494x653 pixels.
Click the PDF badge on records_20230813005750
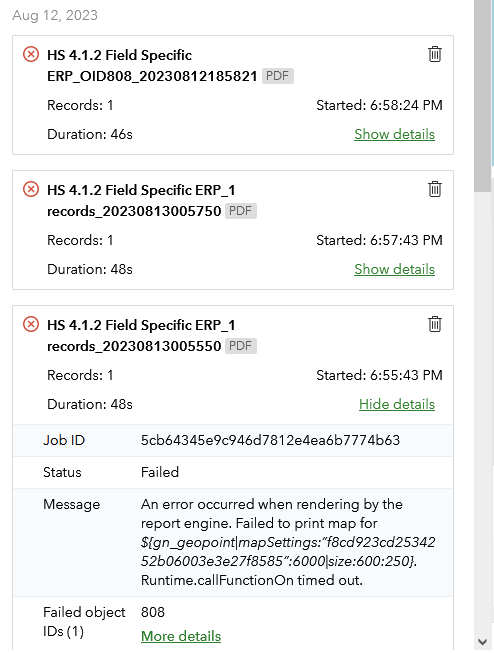[x=241, y=211]
